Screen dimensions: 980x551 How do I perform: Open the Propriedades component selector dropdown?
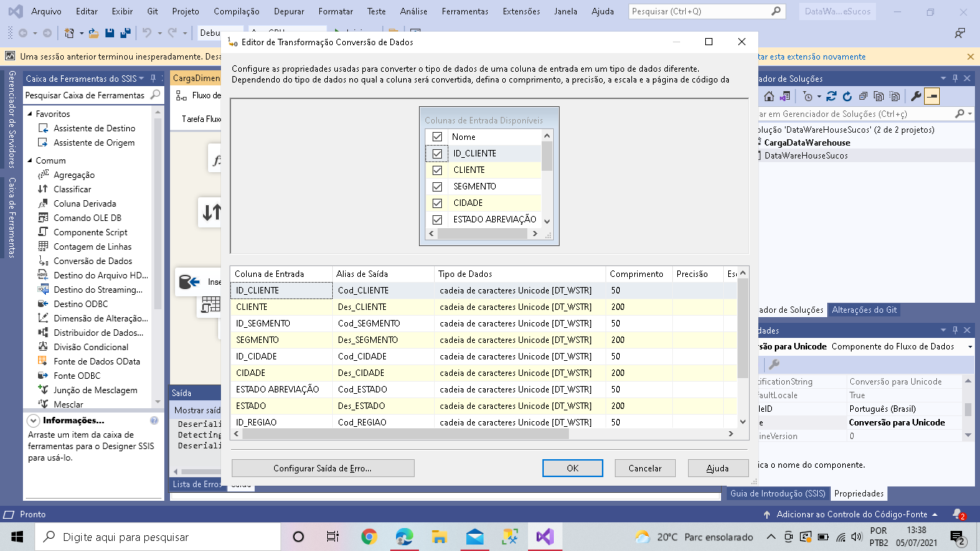[969, 347]
